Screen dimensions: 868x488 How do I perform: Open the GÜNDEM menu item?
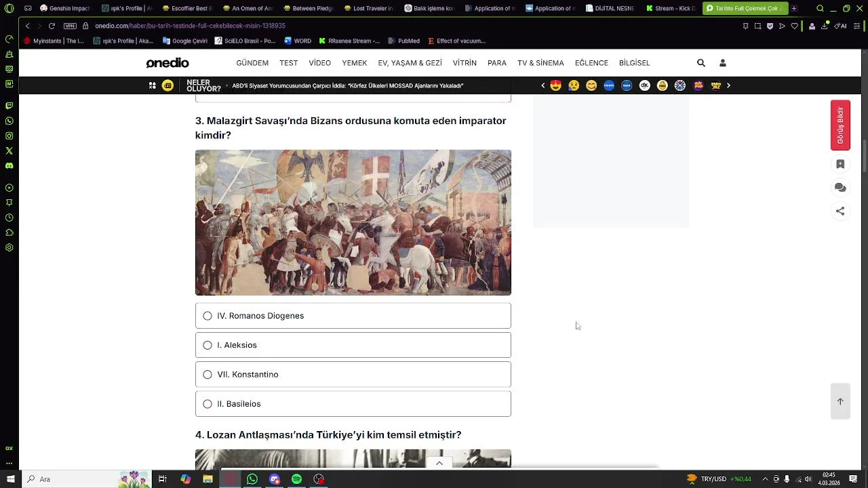point(252,63)
